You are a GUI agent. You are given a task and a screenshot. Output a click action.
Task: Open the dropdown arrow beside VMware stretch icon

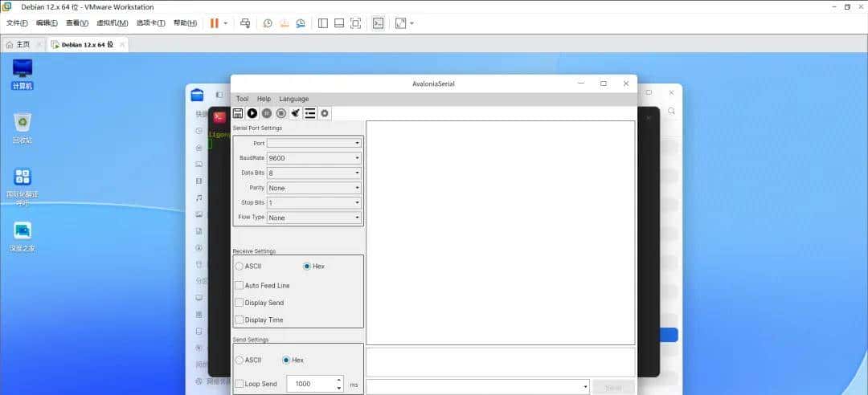click(x=411, y=23)
